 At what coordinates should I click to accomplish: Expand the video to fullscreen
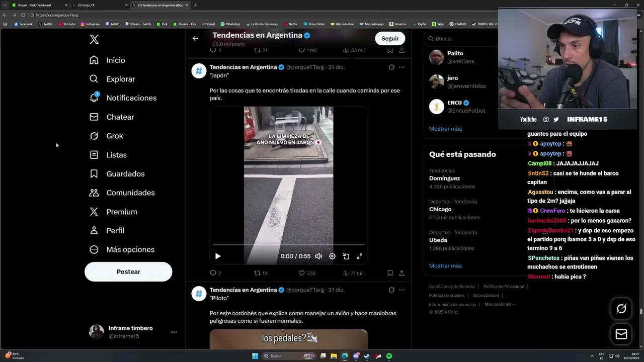click(x=359, y=256)
